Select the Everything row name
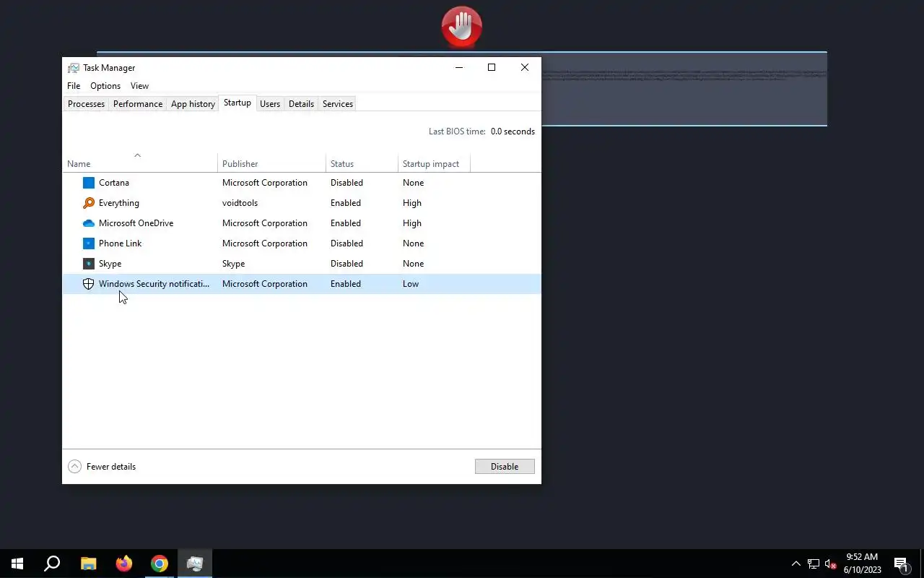 pos(119,203)
